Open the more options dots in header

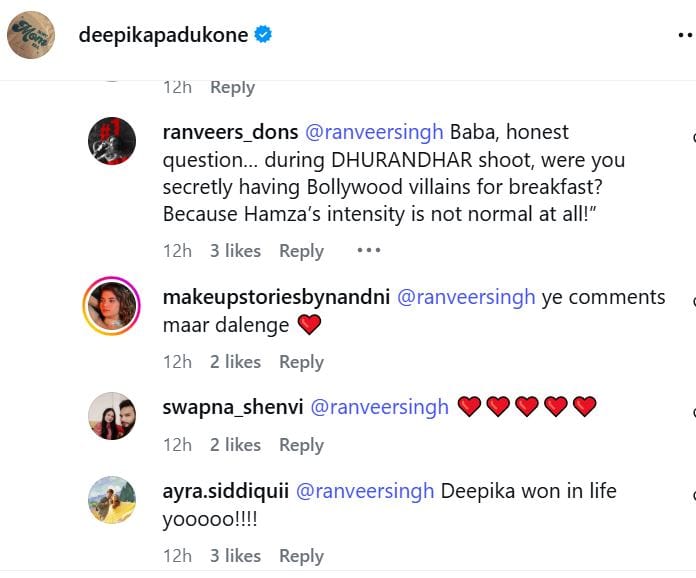(x=685, y=35)
